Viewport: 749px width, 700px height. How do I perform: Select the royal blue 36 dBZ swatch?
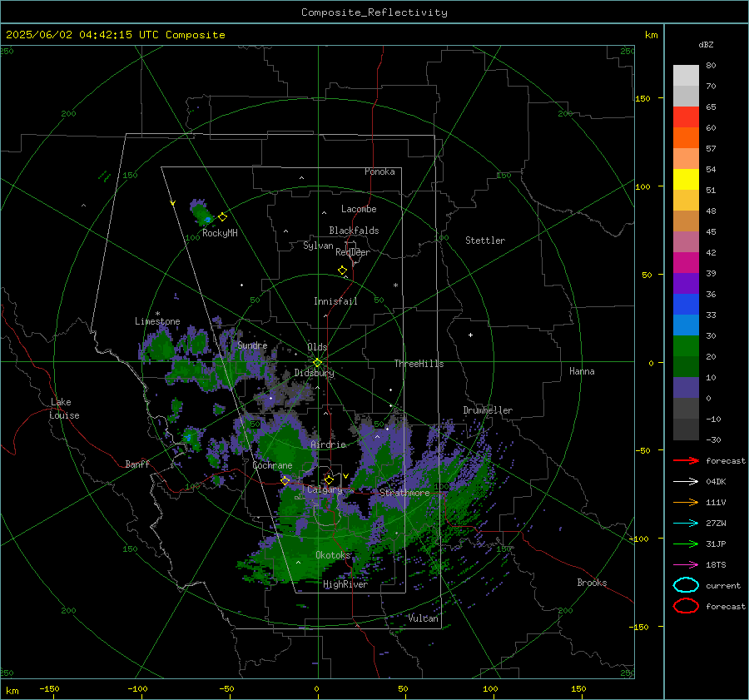[686, 304]
